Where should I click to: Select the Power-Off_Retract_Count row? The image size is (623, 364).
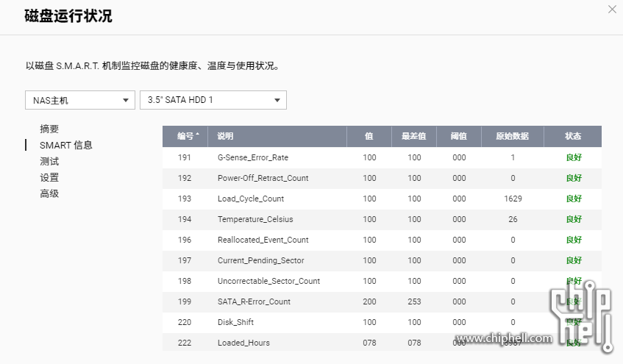(x=382, y=178)
